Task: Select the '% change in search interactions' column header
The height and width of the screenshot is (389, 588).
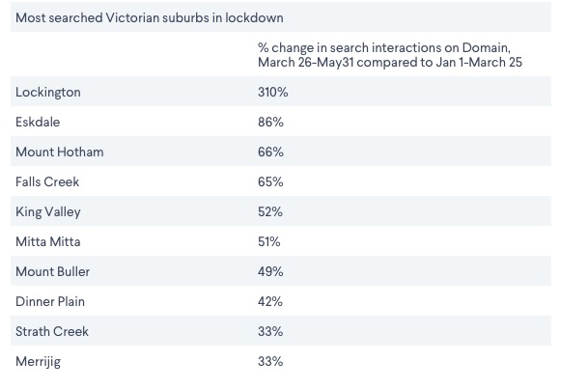Action: (x=390, y=55)
